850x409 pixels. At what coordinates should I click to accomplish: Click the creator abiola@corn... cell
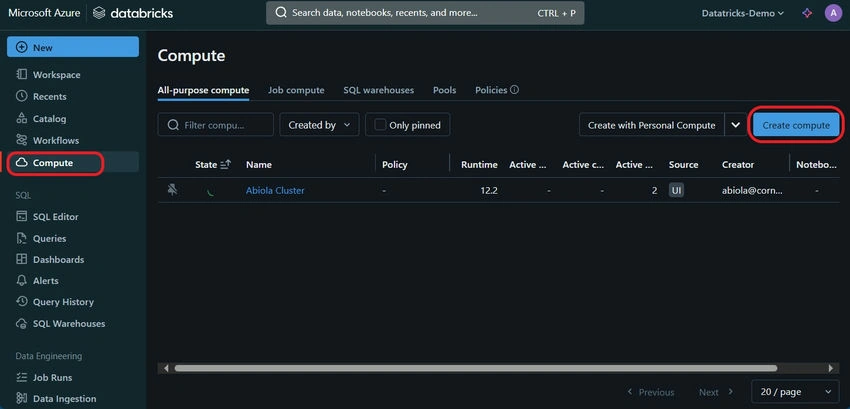(x=752, y=190)
